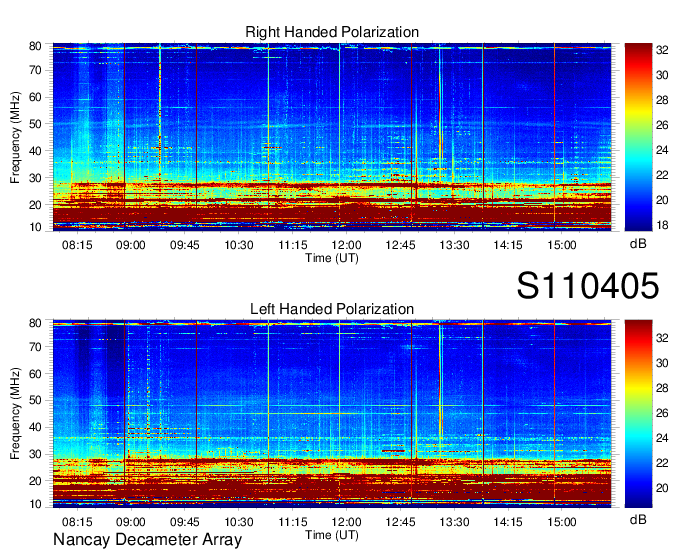Click the "dB" unit under Left Handed color bar
The height and width of the screenshot is (552, 680).
pyautogui.click(x=638, y=519)
